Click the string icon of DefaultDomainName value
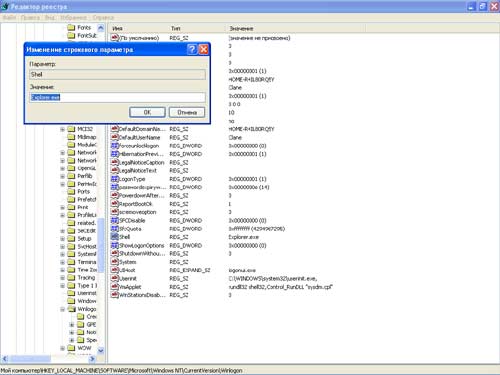Screen dimensions: 500x375 click(115, 129)
